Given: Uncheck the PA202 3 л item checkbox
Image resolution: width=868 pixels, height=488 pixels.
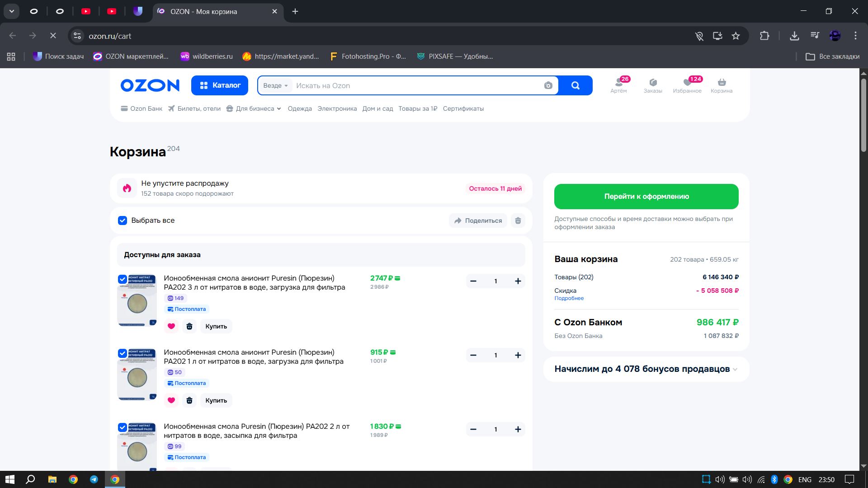Looking at the screenshot, I should (123, 279).
